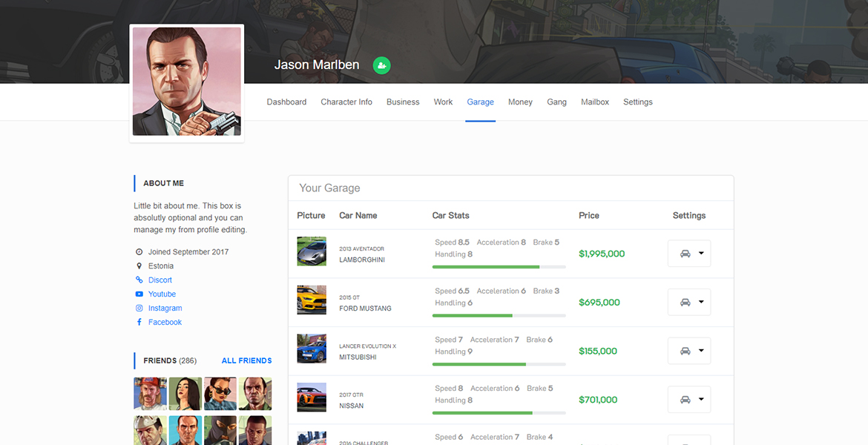Open the dark-haired woman friend avatar

pyautogui.click(x=185, y=394)
